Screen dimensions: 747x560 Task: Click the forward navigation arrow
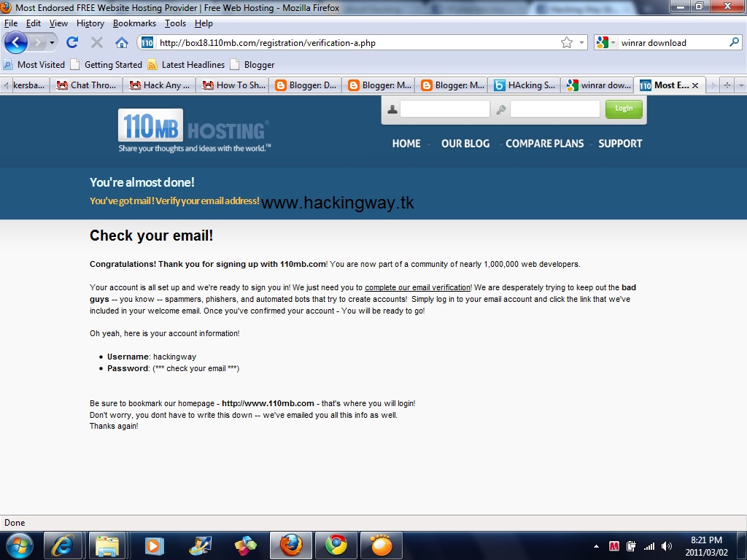(37, 43)
